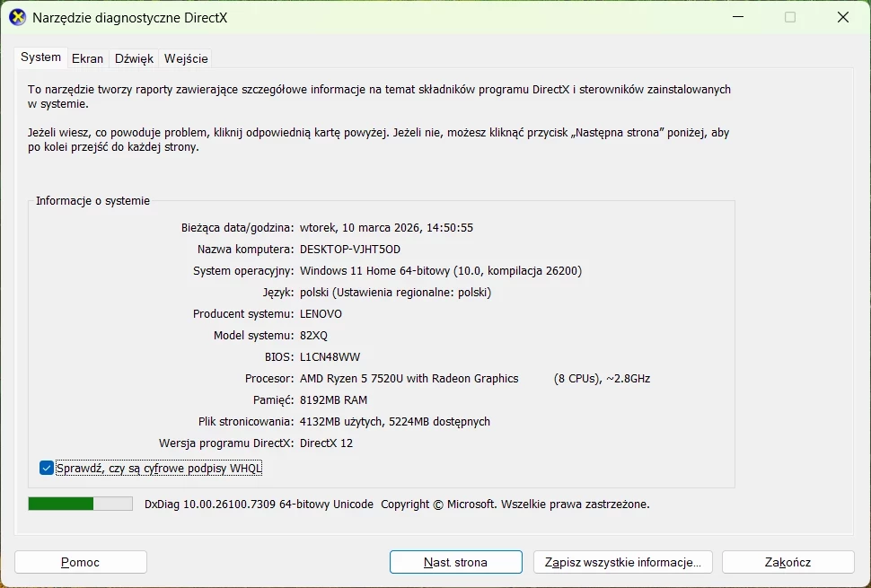The image size is (871, 588).
Task: Go to the Wejście tab
Action: [x=186, y=58]
